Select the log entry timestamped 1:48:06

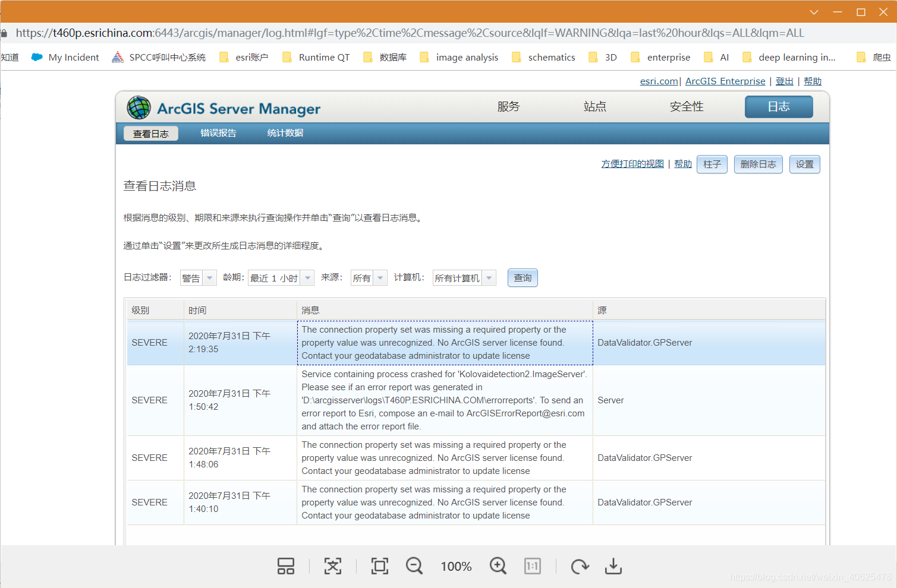click(476, 458)
